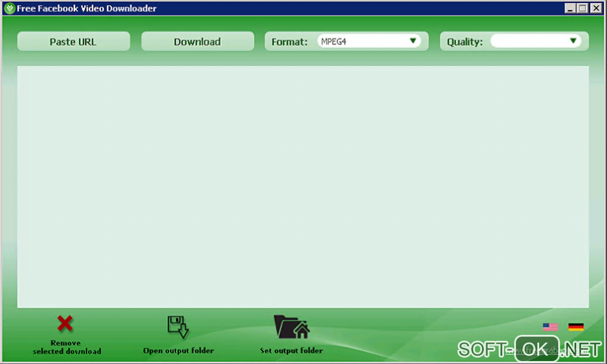Screen dimensions: 607x364
Task: Minimize the Free Facebook Video Downloader window
Action: 570,8
